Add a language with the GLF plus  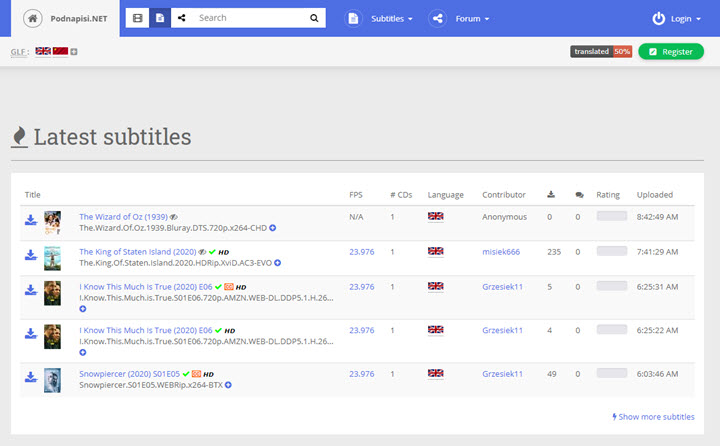[74, 51]
